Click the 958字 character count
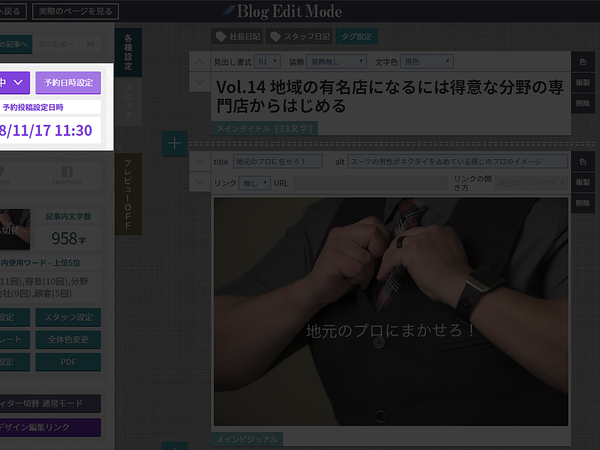Viewport: 600px width, 450px height. pyautogui.click(x=68, y=238)
